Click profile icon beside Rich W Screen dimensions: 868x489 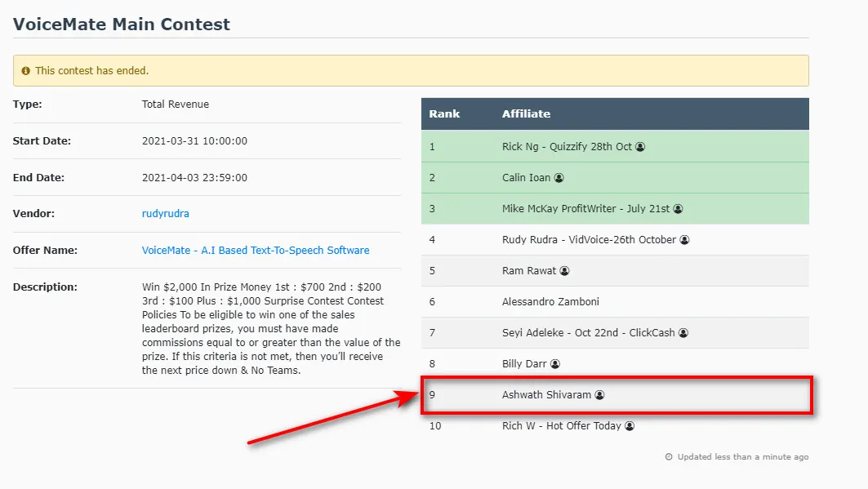click(630, 425)
